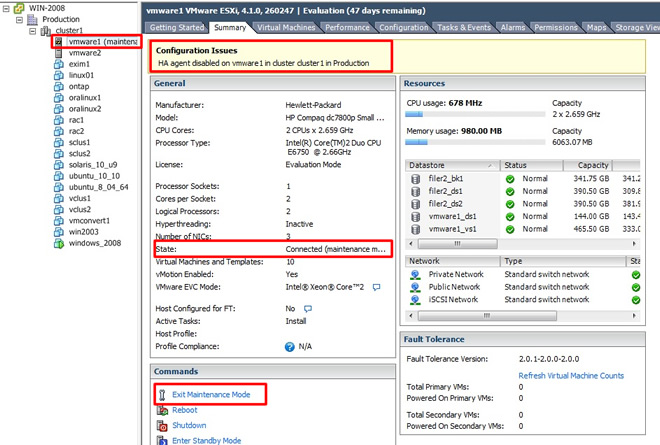This screenshot has width=660, height=445.
Task: Click Refresh Virtual Machine Counts link
Action: pyautogui.click(x=571, y=375)
